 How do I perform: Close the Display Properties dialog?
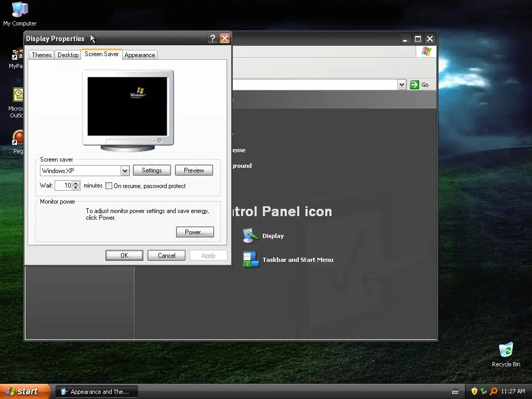pyautogui.click(x=224, y=38)
